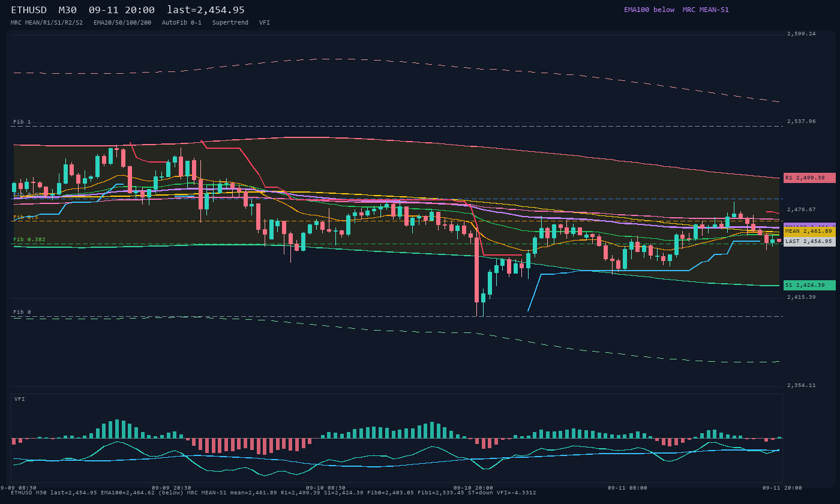840x504 pixels.
Task: Click the bottom status summary line
Action: tap(274, 493)
